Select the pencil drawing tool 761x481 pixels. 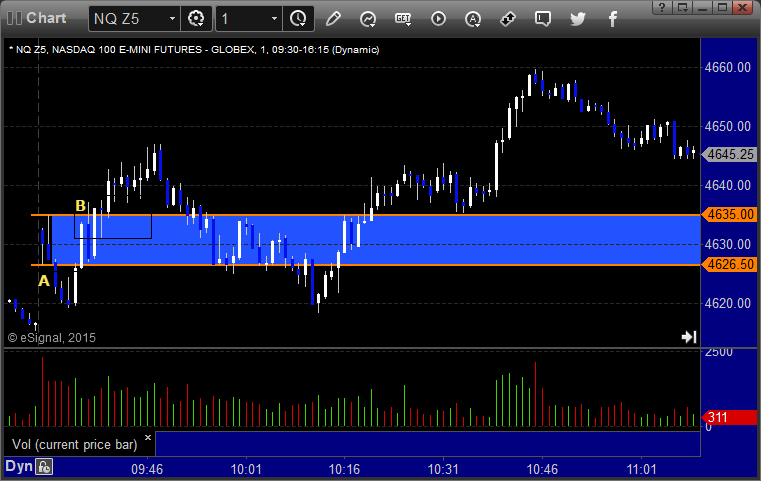(x=333, y=19)
